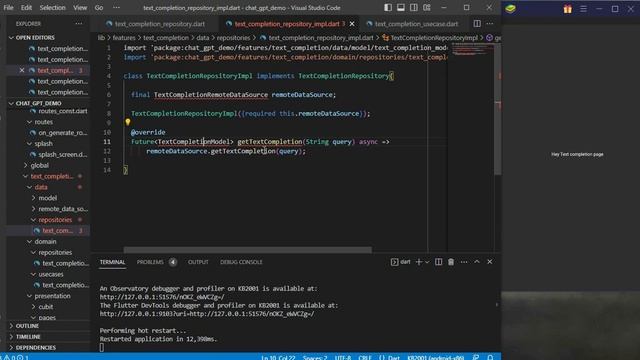Open the View menu
Screen dimensions: 640x360
(x=80, y=8)
